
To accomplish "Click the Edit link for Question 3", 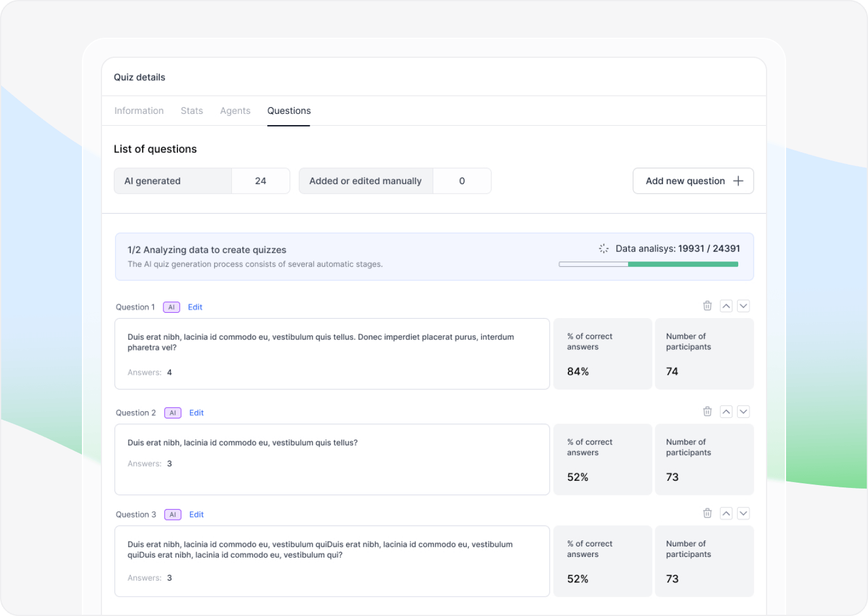I will click(196, 514).
